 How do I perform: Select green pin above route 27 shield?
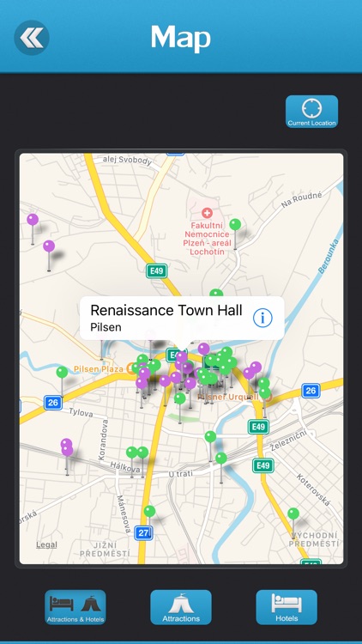coord(150,512)
